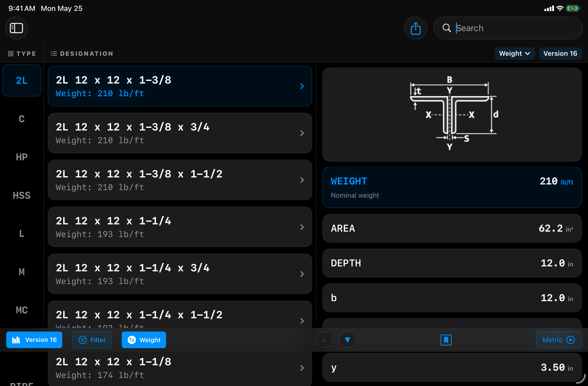Click the up triangle navigation button
This screenshot has height=386, width=588.
coord(324,340)
